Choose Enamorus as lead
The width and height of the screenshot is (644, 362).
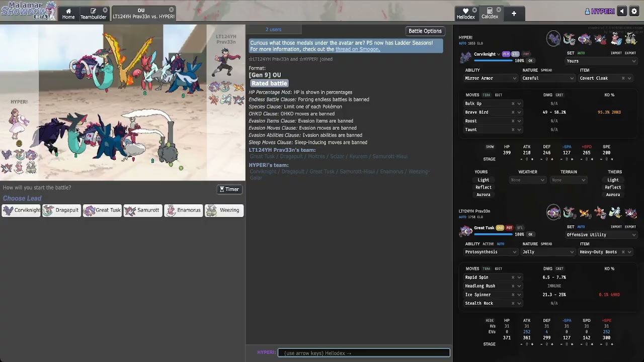coord(184,210)
